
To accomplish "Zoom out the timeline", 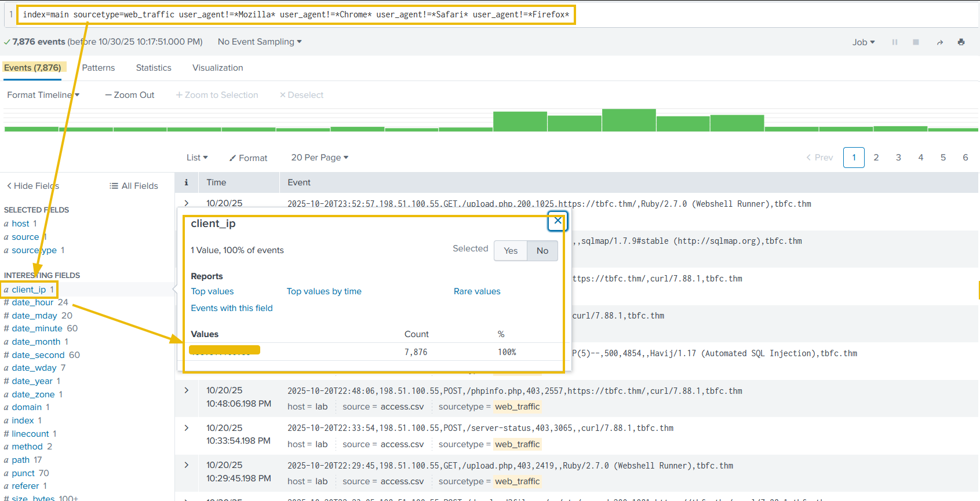I will (130, 95).
